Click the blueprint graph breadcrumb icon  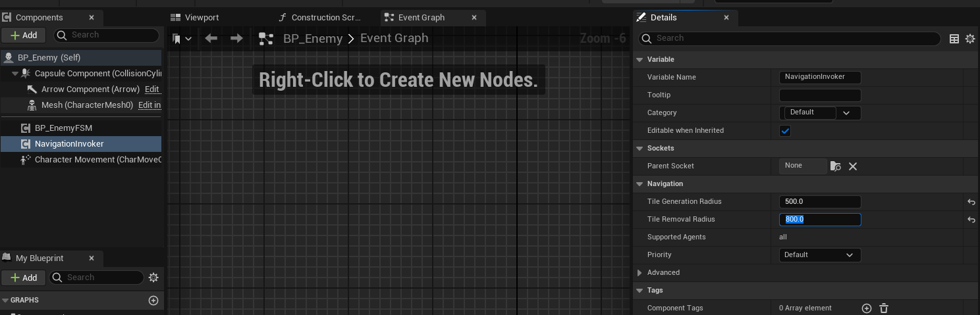[266, 39]
